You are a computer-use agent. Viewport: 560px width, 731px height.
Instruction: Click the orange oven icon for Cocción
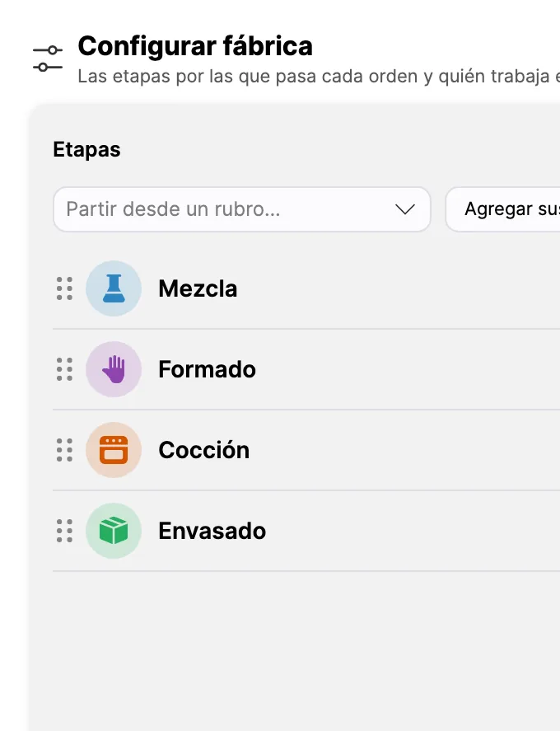click(x=114, y=450)
